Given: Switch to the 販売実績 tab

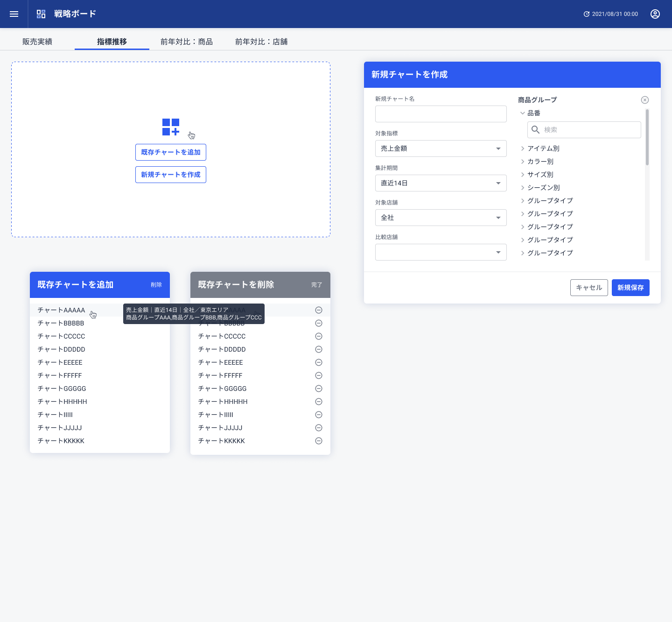Looking at the screenshot, I should [x=37, y=42].
